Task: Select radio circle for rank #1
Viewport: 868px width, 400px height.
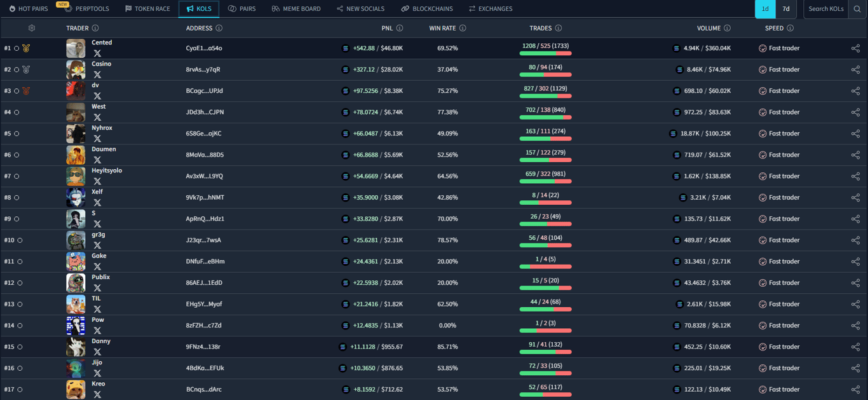Action: click(17, 48)
